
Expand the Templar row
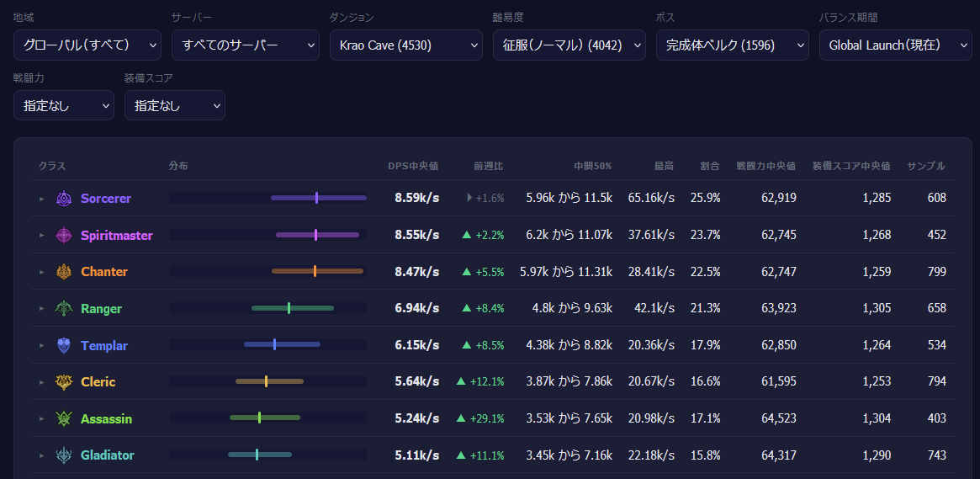[x=42, y=345]
